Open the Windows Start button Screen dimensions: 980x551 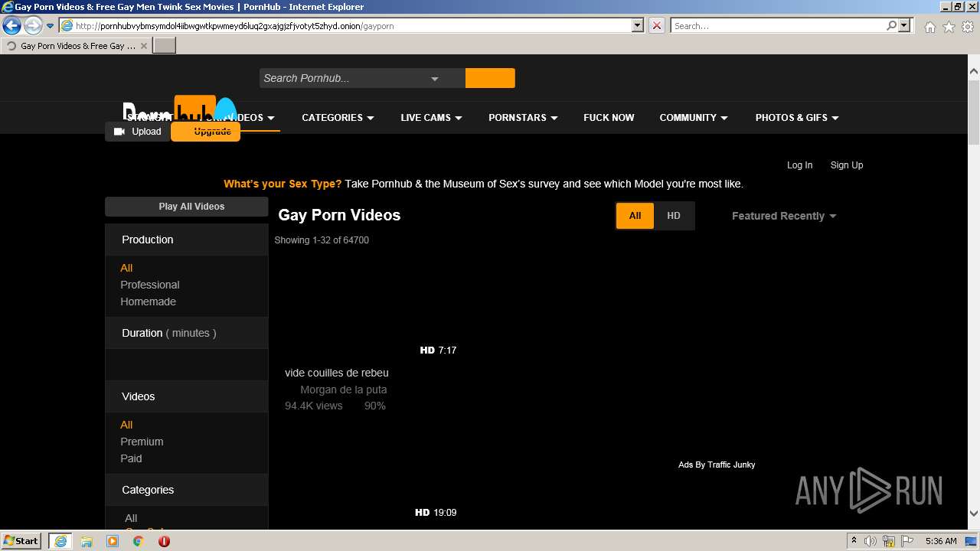point(21,540)
